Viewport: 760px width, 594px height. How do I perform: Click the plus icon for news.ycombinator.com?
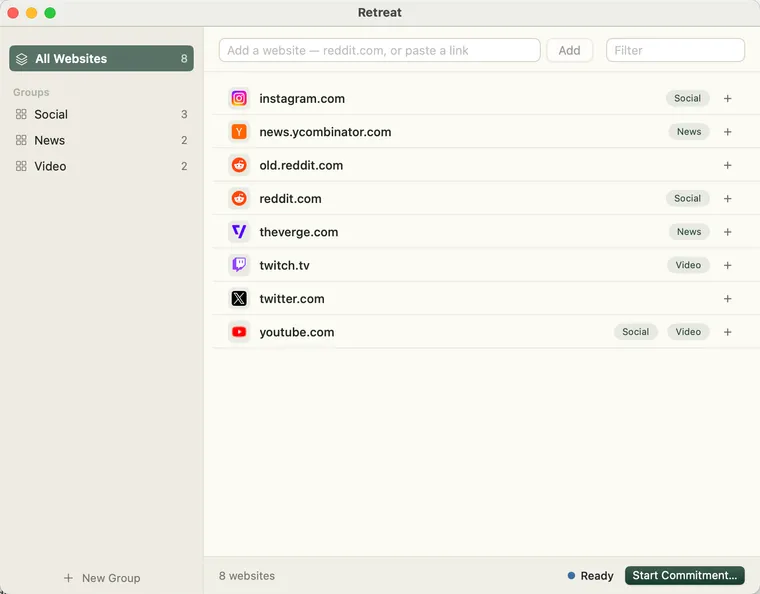pyautogui.click(x=728, y=132)
